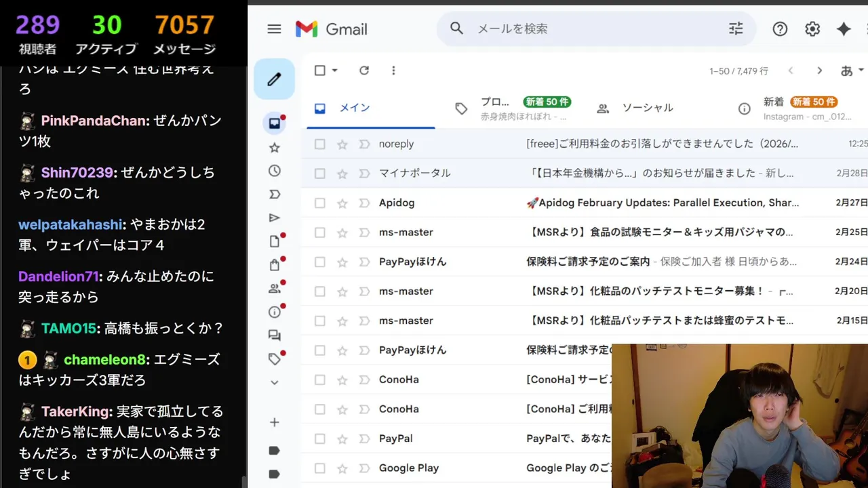Click chat user welpatakahashi name
The height and width of the screenshot is (488, 868).
(71, 224)
